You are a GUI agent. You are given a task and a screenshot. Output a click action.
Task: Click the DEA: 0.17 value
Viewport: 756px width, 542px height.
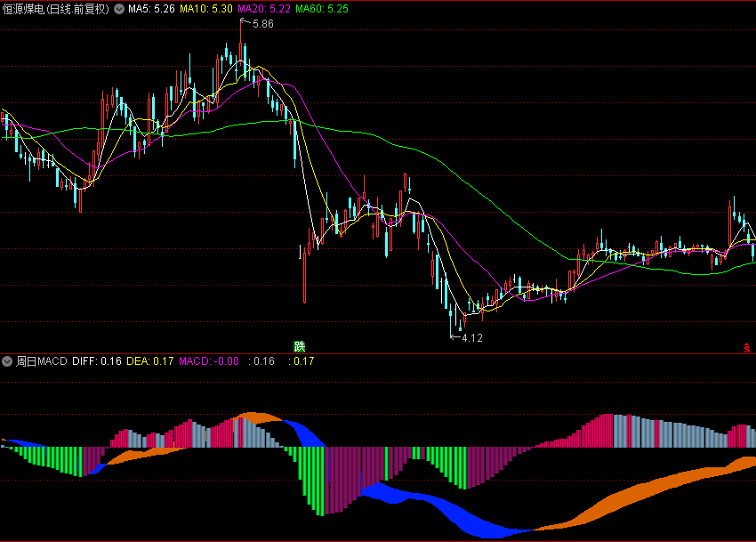(x=150, y=361)
